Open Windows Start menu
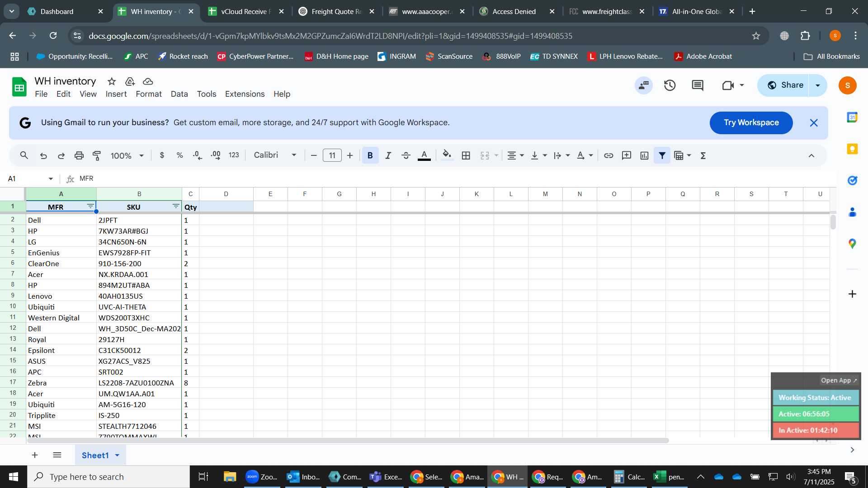 click(x=14, y=477)
